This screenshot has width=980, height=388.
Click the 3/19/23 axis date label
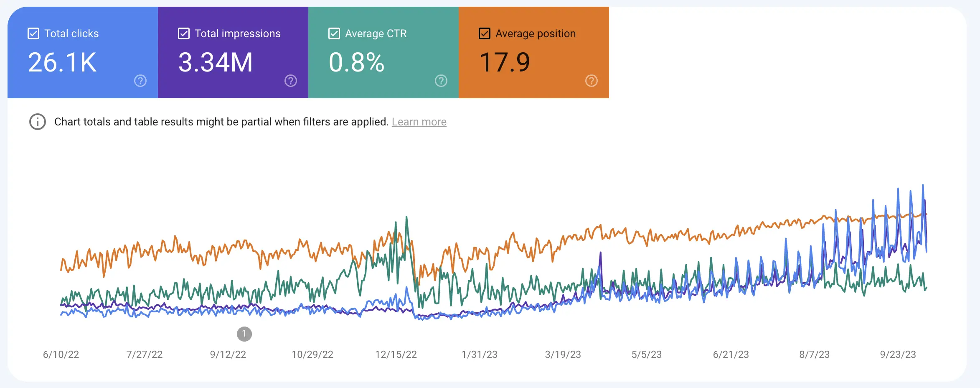click(563, 355)
